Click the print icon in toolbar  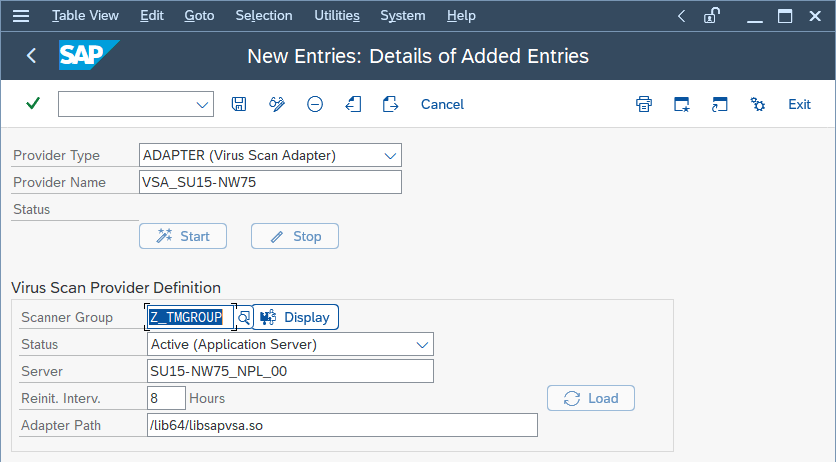(x=644, y=104)
